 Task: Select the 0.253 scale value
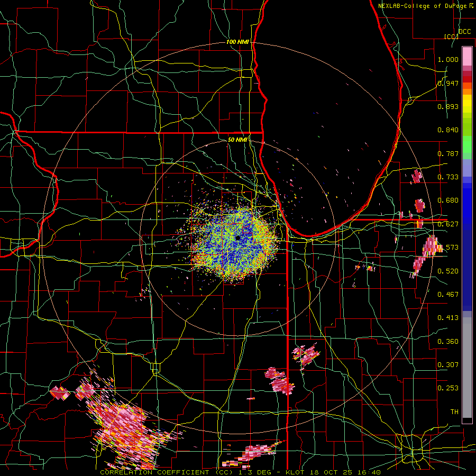coord(448,388)
